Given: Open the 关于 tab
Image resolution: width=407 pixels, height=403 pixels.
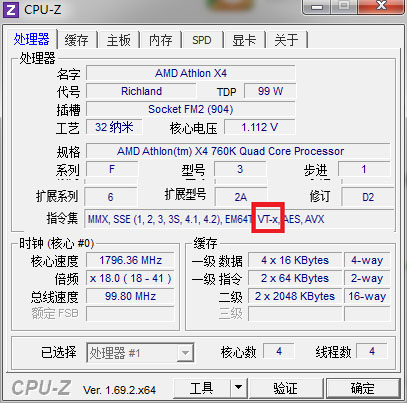Looking at the screenshot, I should pyautogui.click(x=286, y=40).
